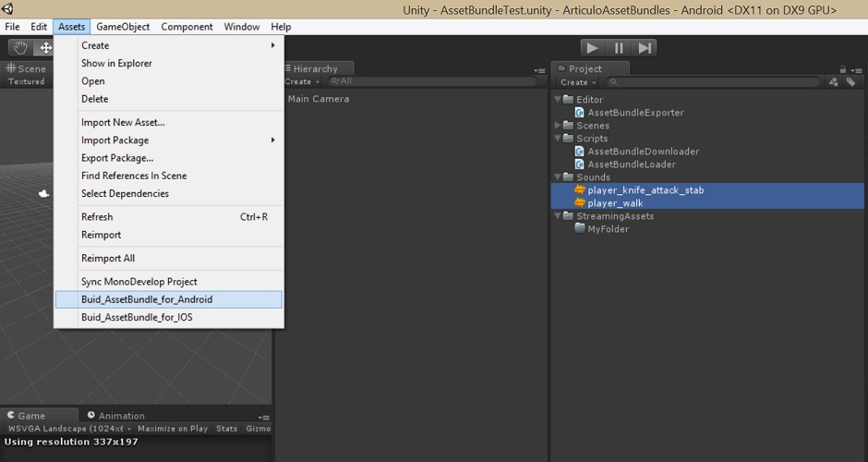Toggle the Project panel lock icon
Viewport: 868px width, 462px height.
tap(843, 69)
